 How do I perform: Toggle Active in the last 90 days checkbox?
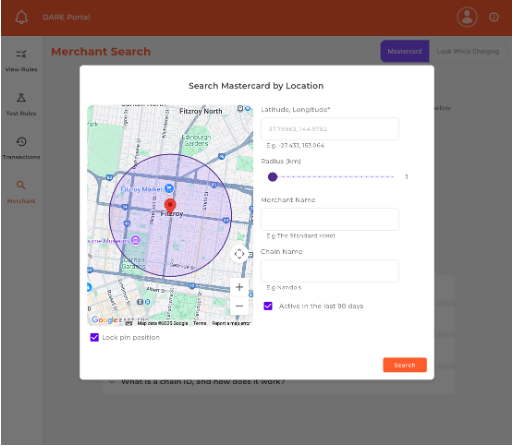coord(268,306)
